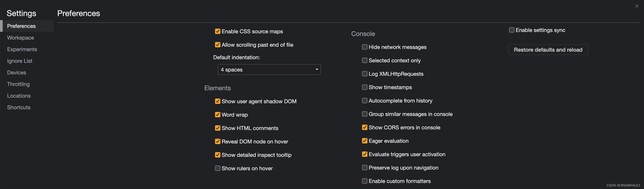The width and height of the screenshot is (644, 189).
Task: Open the Default indentation dropdown
Action: [269, 69]
